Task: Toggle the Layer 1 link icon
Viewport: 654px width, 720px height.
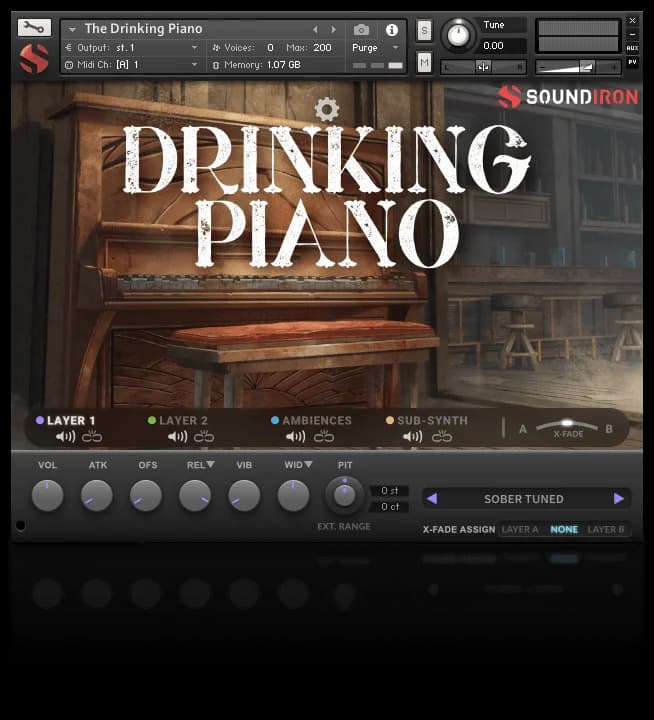Action: tap(92, 436)
